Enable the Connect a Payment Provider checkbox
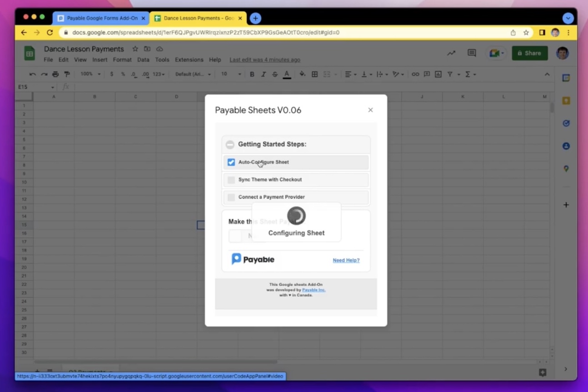The height and width of the screenshot is (392, 588). pos(231,197)
